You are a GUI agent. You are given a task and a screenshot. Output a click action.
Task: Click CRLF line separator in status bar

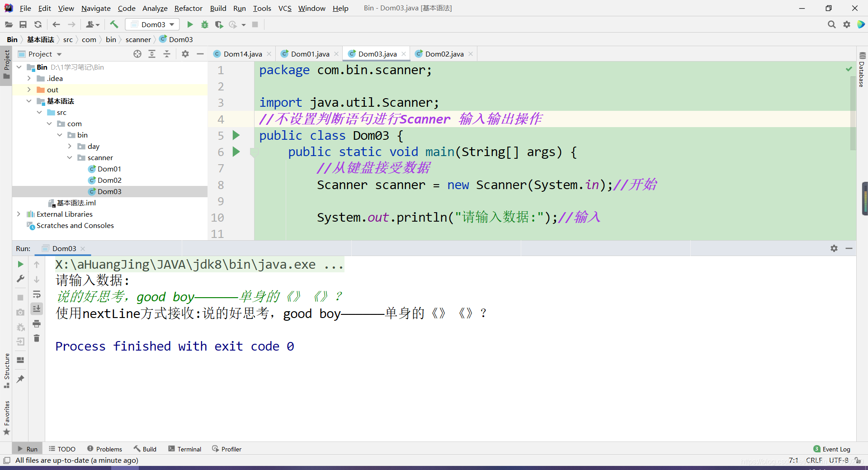point(814,461)
